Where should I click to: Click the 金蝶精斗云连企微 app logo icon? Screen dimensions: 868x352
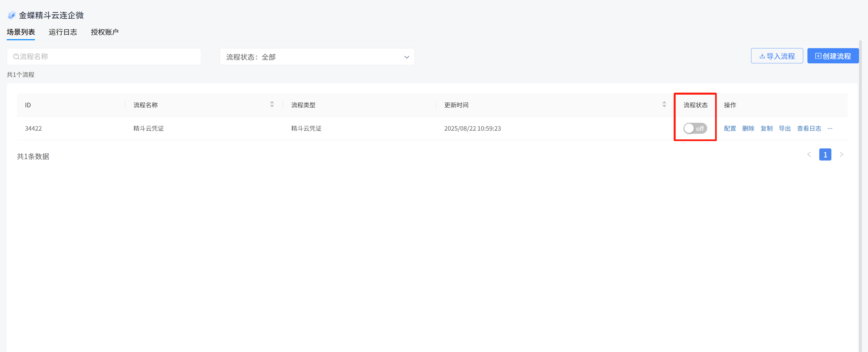tap(12, 15)
